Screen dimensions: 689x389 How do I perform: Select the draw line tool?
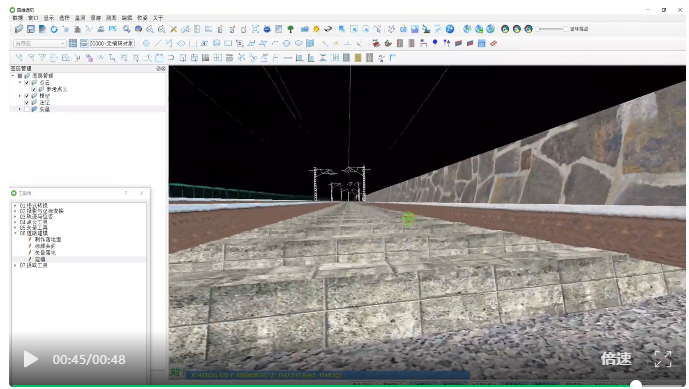(x=157, y=44)
